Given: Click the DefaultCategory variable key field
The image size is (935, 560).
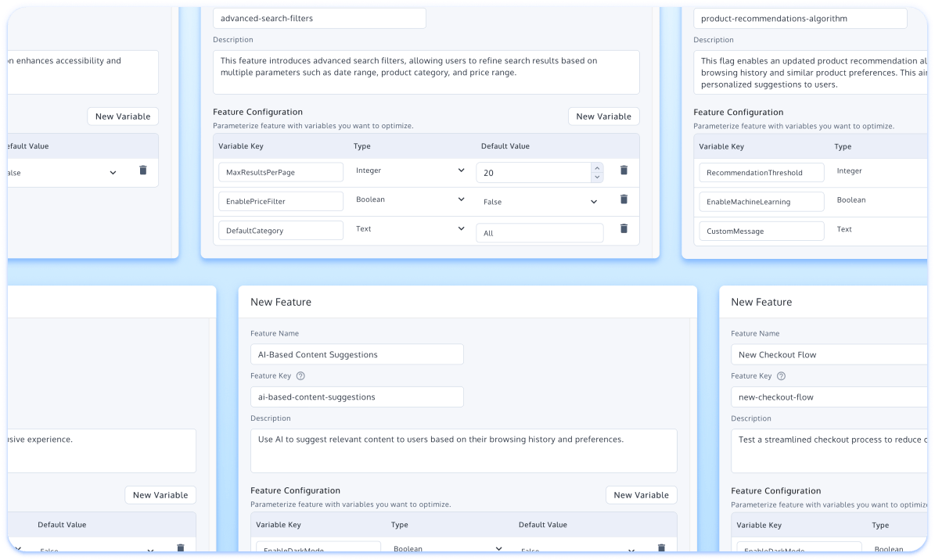Looking at the screenshot, I should [x=281, y=231].
